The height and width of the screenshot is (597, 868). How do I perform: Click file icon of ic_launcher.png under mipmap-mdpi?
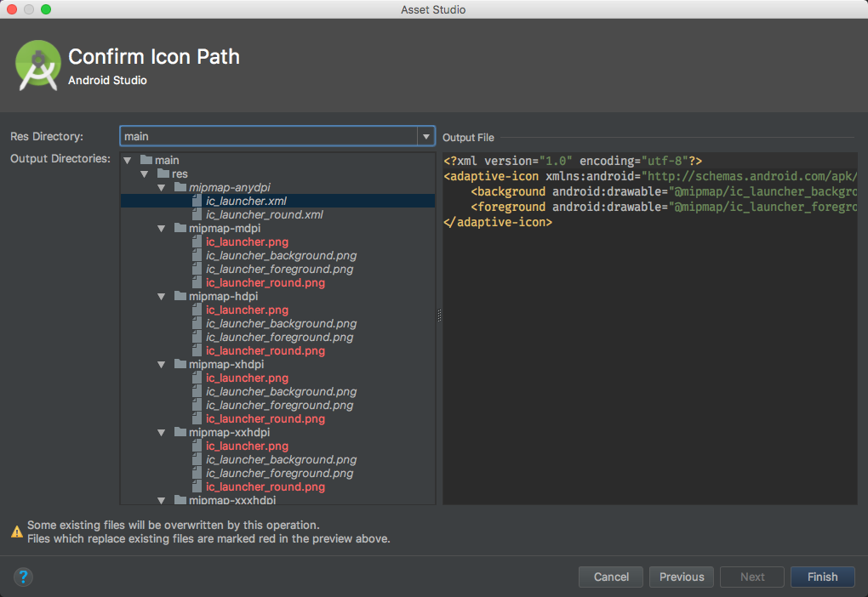(x=197, y=242)
